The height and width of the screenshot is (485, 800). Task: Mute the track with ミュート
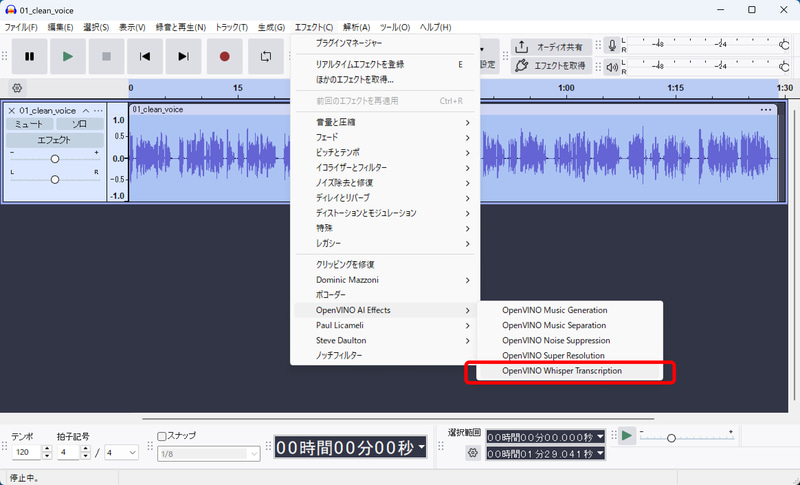[x=29, y=124]
